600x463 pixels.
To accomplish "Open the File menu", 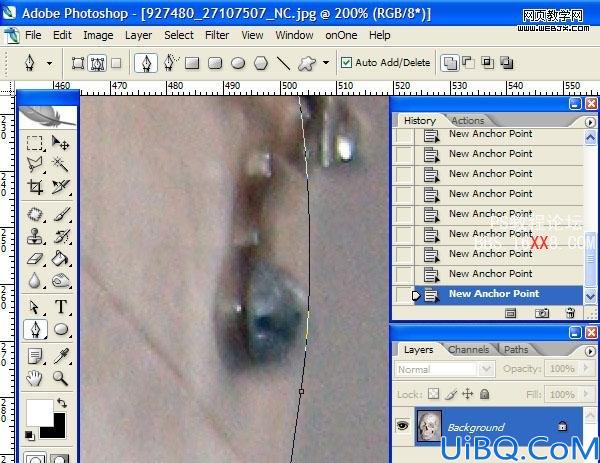I will pyautogui.click(x=33, y=35).
